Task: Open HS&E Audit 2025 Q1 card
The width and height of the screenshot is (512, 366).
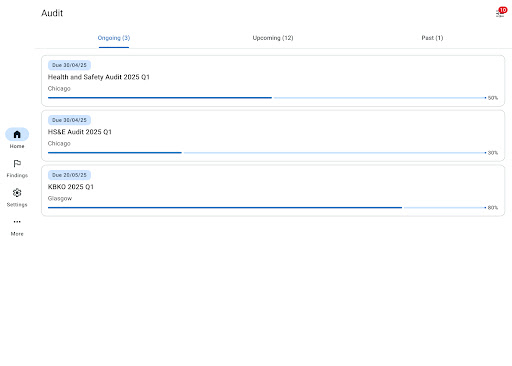Action: (273, 136)
